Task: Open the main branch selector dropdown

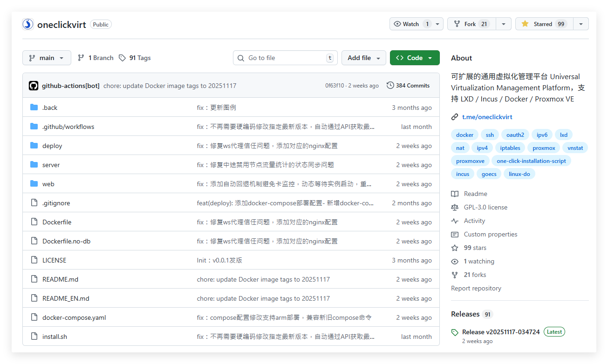Action: click(x=47, y=57)
